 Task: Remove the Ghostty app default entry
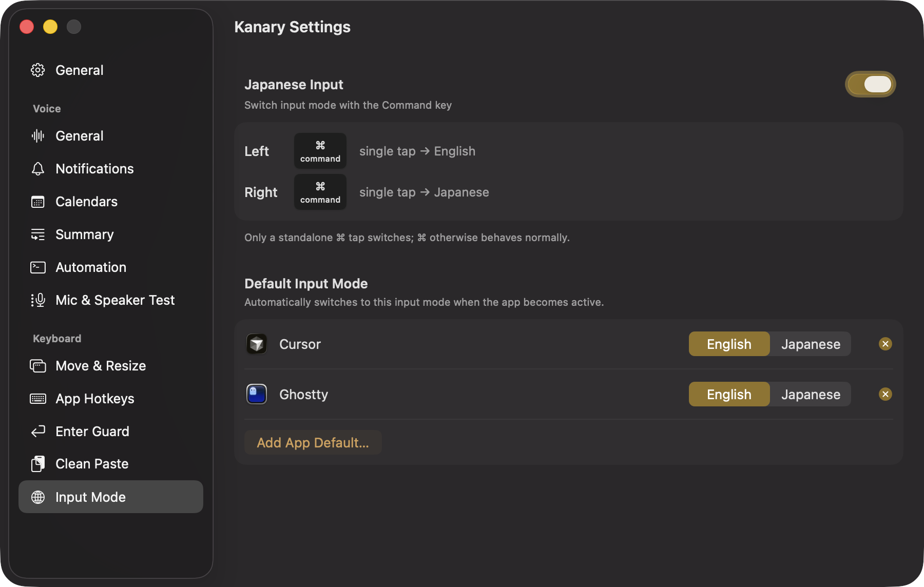tap(885, 394)
